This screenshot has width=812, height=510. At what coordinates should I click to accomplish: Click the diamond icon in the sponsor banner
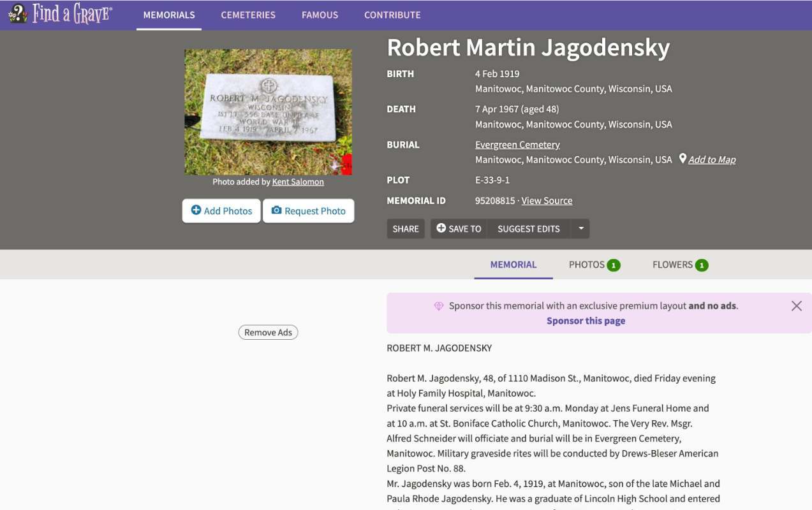point(439,306)
